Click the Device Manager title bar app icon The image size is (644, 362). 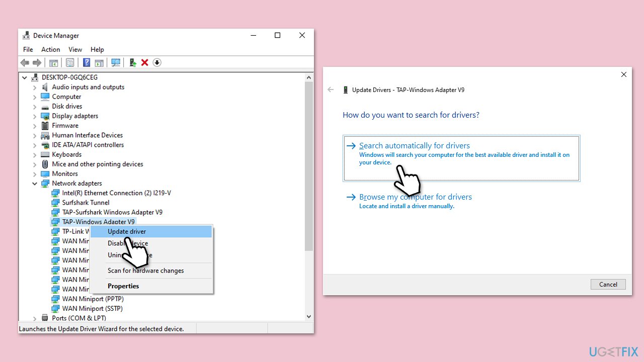(x=27, y=36)
